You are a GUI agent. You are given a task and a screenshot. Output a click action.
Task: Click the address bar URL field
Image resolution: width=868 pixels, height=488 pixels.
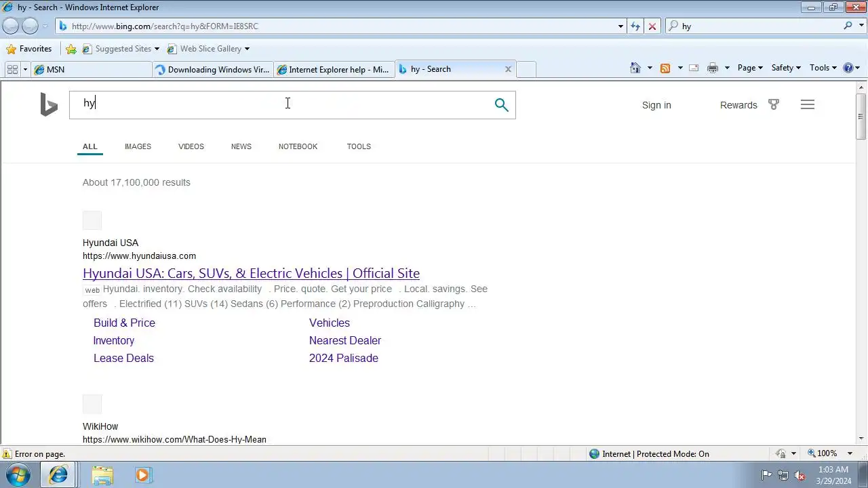coord(336,26)
